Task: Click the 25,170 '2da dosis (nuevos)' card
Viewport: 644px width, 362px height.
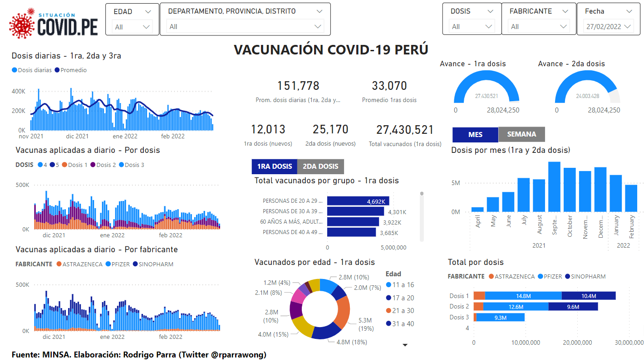Action: point(330,135)
